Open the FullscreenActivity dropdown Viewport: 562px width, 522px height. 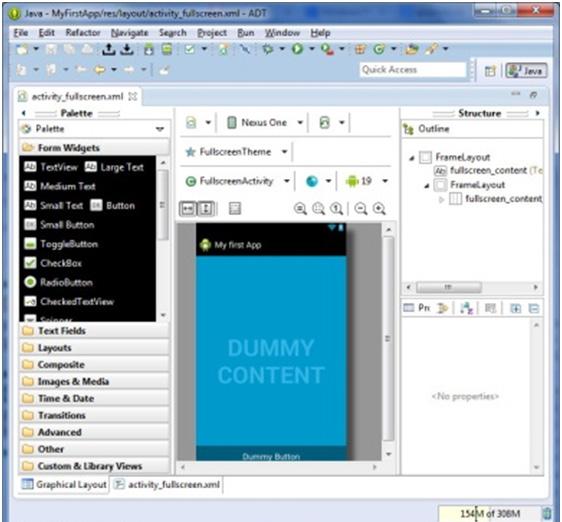tap(238, 181)
